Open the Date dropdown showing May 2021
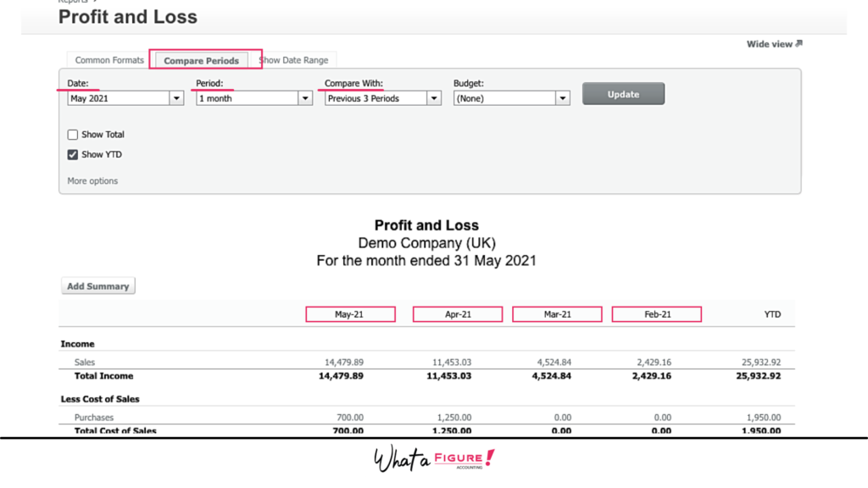Viewport: 868px width, 488px height. pos(125,98)
